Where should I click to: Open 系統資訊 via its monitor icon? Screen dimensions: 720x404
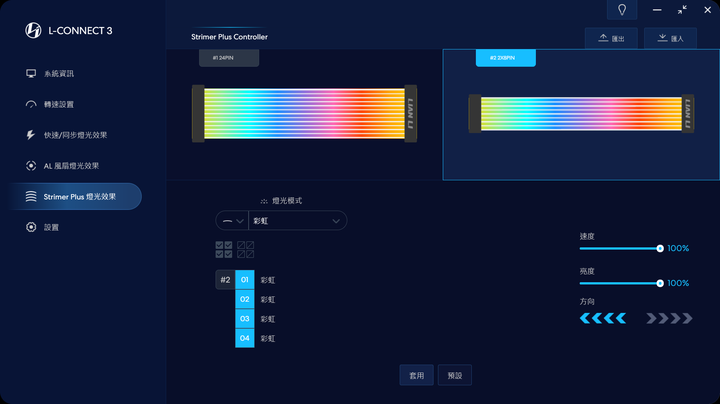pos(31,73)
